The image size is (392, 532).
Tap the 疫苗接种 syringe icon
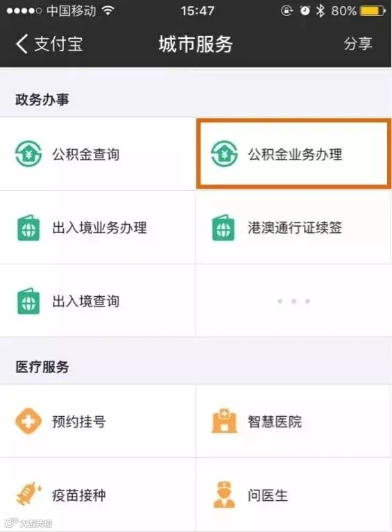coord(29,493)
